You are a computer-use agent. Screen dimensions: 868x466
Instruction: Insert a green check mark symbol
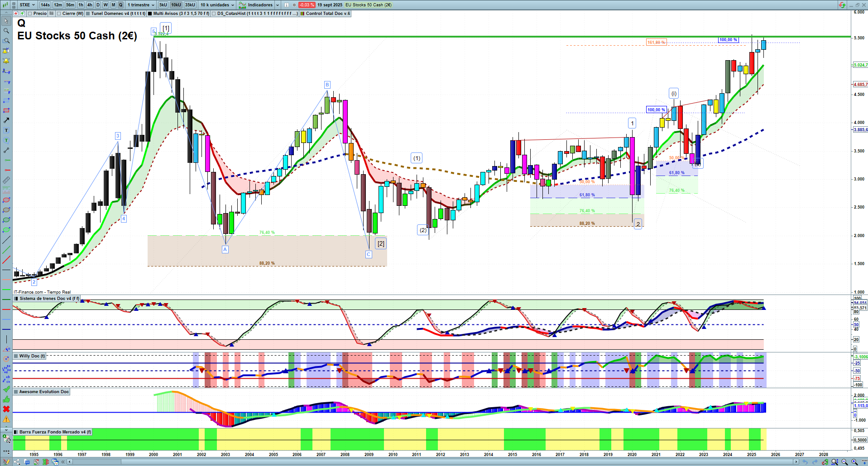(6, 389)
